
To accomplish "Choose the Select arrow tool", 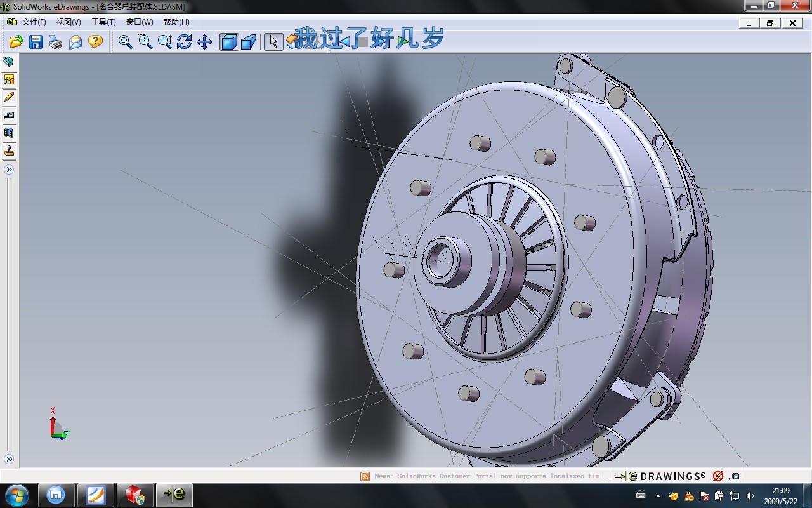I will tap(273, 42).
